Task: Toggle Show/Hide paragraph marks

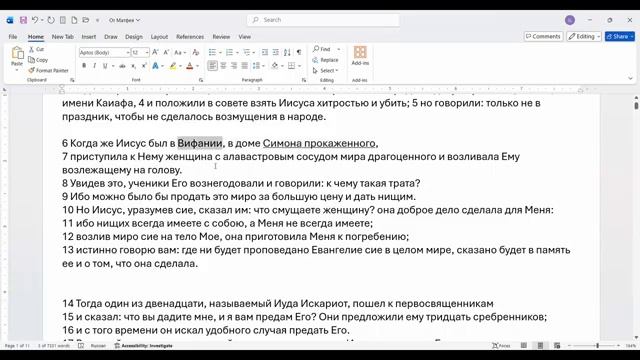Action: coord(299,52)
